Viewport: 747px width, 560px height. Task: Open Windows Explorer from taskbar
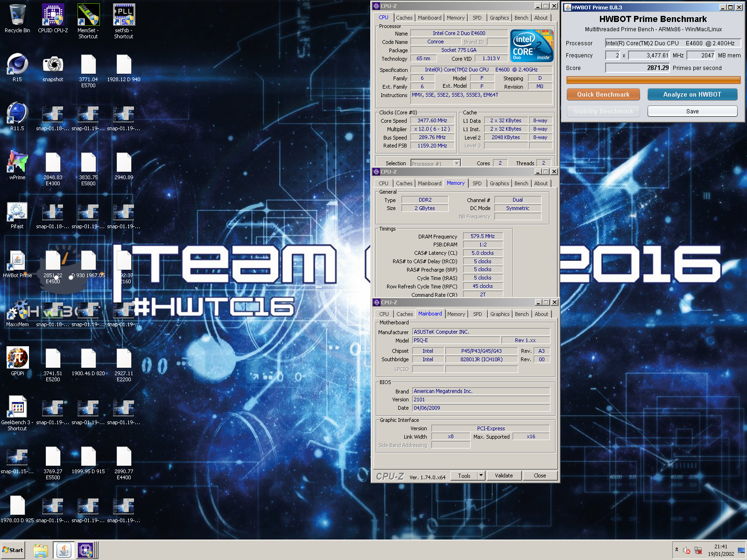tap(41, 550)
